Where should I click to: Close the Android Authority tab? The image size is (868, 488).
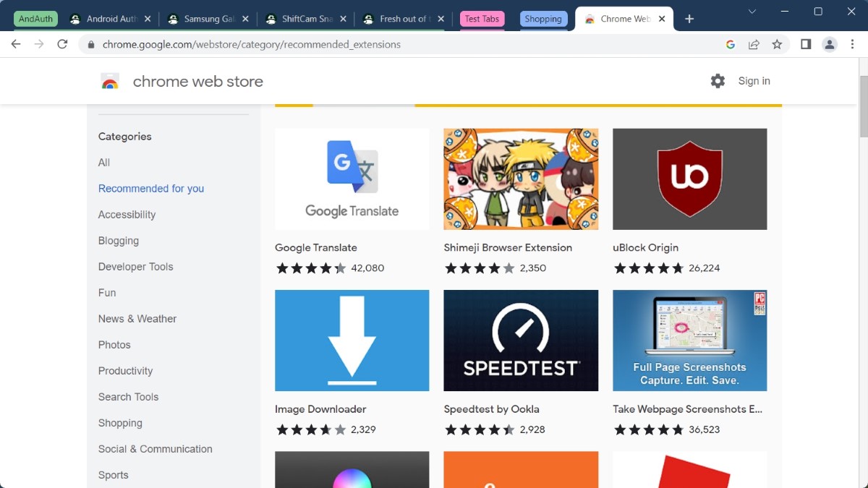148,19
